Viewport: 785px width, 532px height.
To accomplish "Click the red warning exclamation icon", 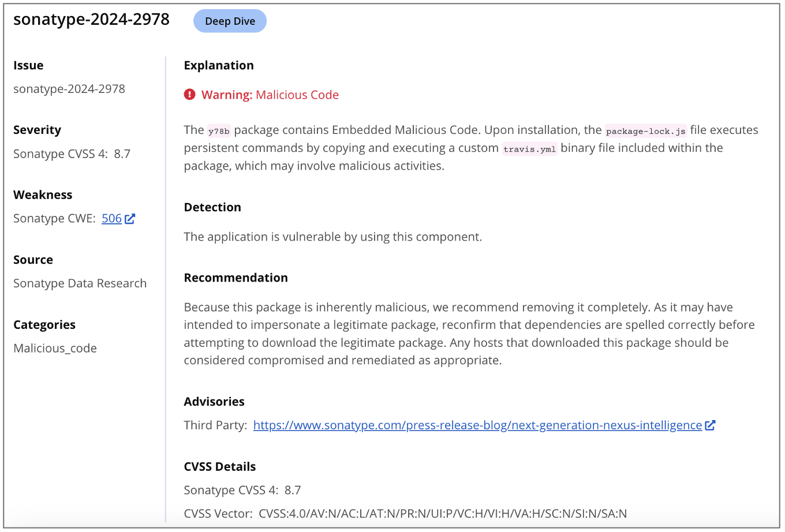I will (x=189, y=95).
